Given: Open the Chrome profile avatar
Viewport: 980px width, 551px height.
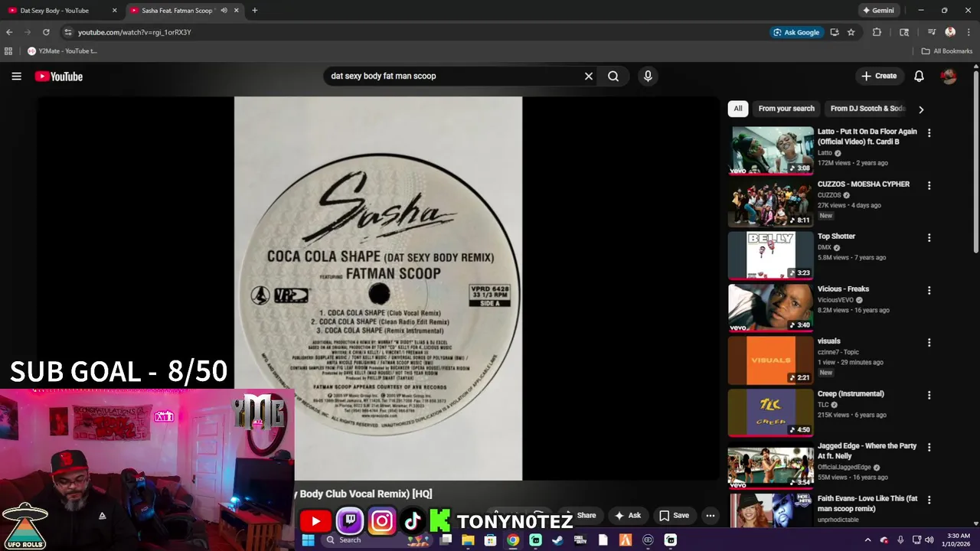Looking at the screenshot, I should pyautogui.click(x=950, y=32).
